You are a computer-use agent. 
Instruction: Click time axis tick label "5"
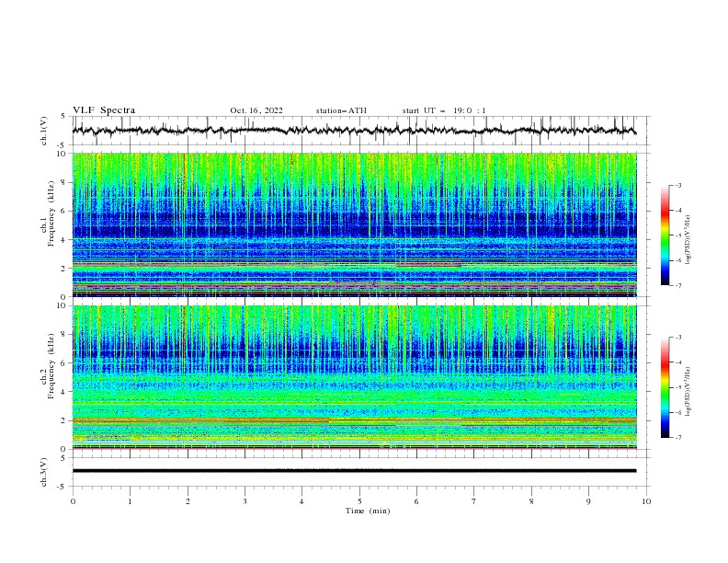point(359,501)
